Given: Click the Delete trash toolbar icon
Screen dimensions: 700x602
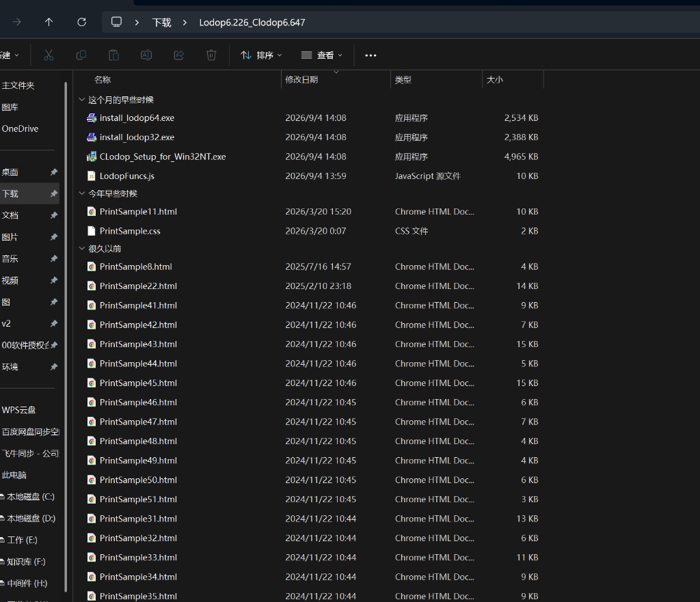Looking at the screenshot, I should (212, 55).
